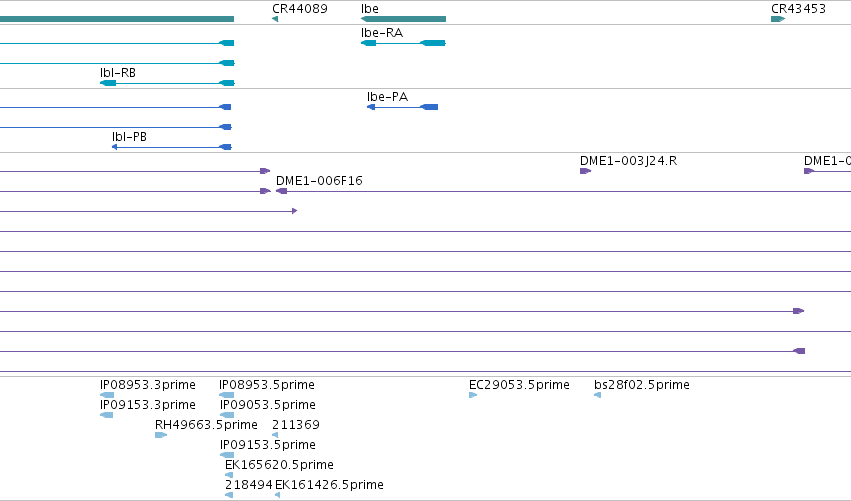Click the CR43453 gene label

point(798,9)
